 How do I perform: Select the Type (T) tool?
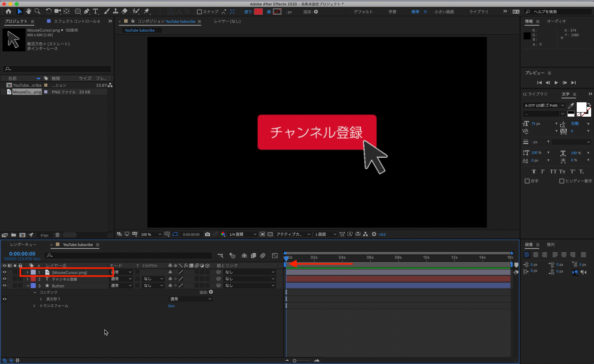[95, 11]
